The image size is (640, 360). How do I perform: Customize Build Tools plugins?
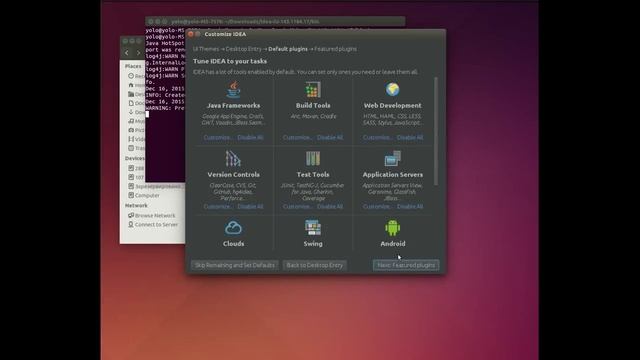point(297,138)
